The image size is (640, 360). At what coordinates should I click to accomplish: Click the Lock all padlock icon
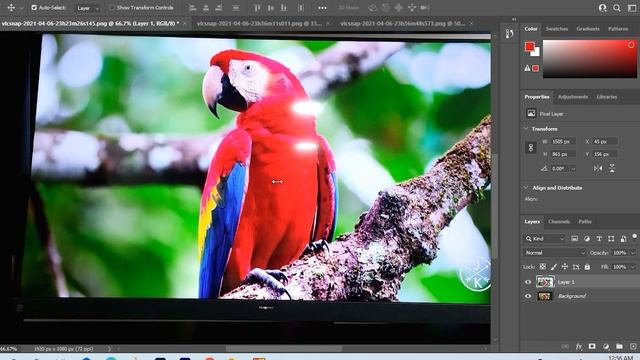coord(587,267)
